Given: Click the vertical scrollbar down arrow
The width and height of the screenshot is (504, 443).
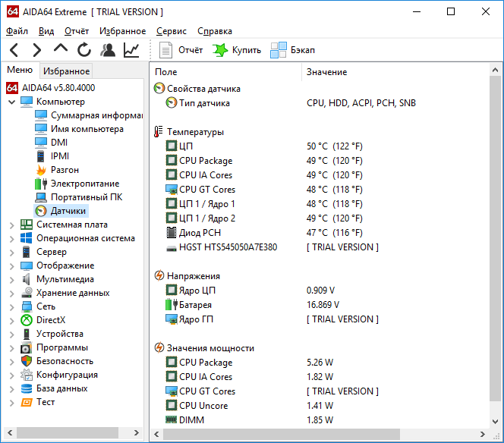Looking at the screenshot, I should click(496, 421).
